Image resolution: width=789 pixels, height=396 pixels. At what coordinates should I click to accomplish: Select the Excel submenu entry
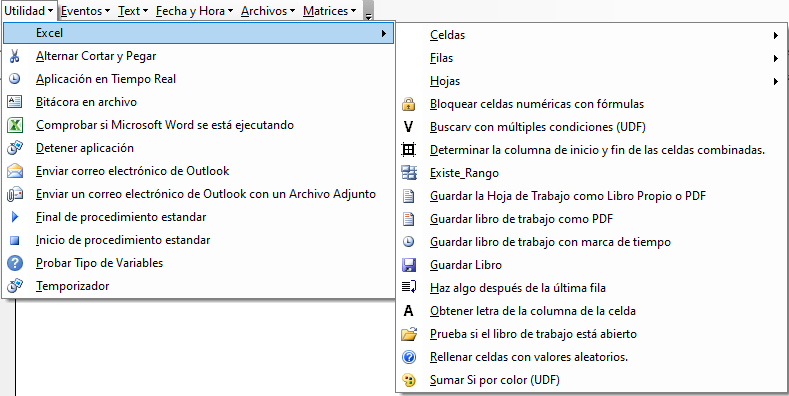point(199,33)
